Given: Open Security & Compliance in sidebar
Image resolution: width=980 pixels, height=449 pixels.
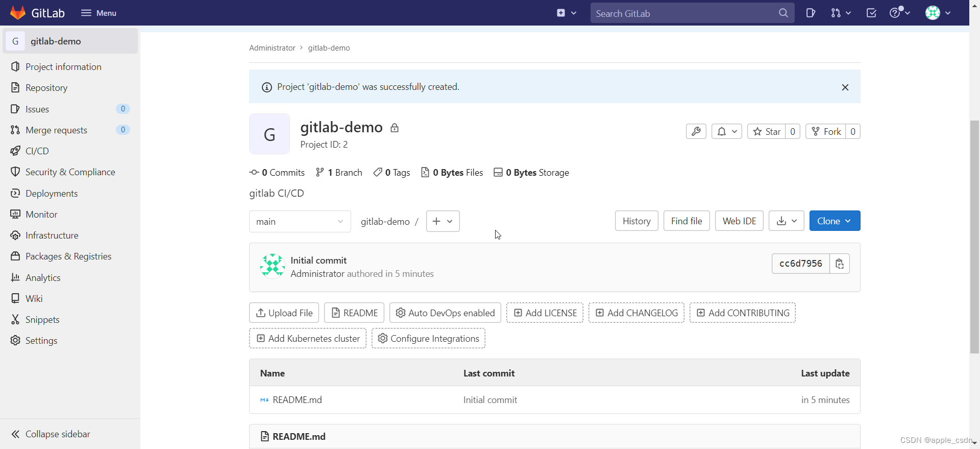Looking at the screenshot, I should tap(70, 172).
